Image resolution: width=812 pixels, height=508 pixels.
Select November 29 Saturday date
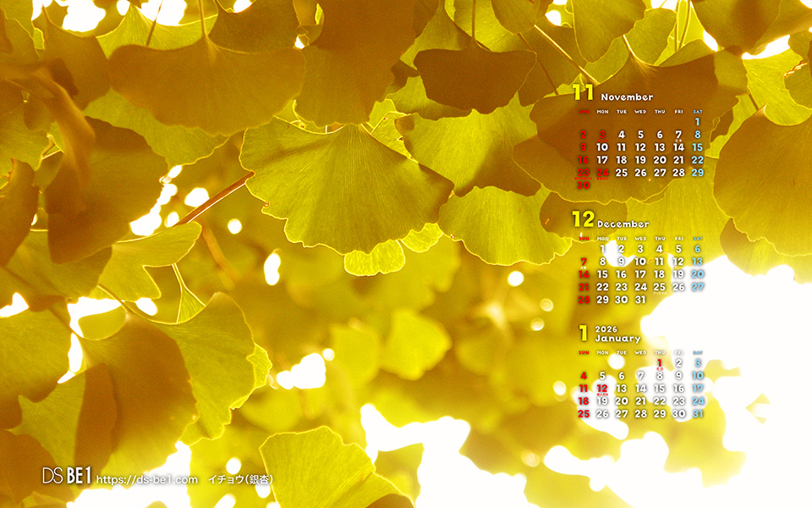point(697,173)
